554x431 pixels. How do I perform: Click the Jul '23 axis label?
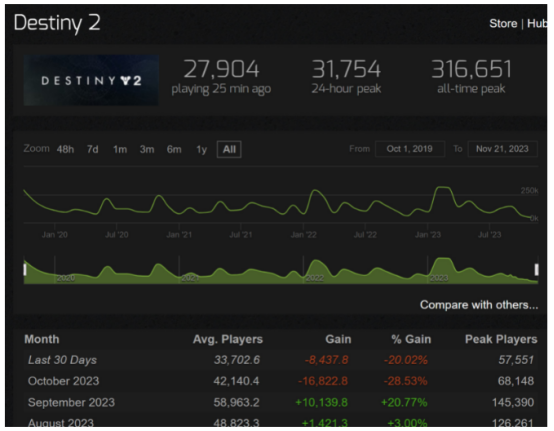(x=490, y=235)
